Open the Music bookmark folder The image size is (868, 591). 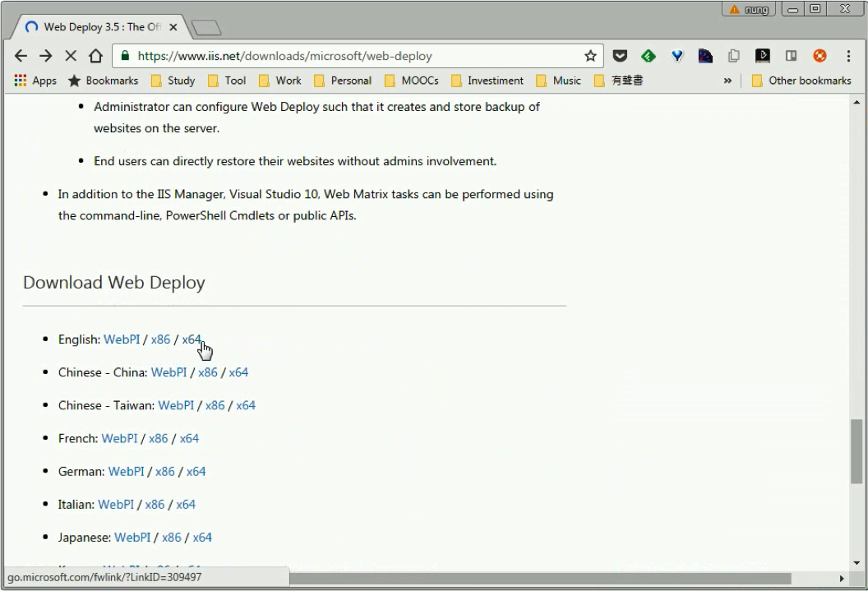(559, 81)
